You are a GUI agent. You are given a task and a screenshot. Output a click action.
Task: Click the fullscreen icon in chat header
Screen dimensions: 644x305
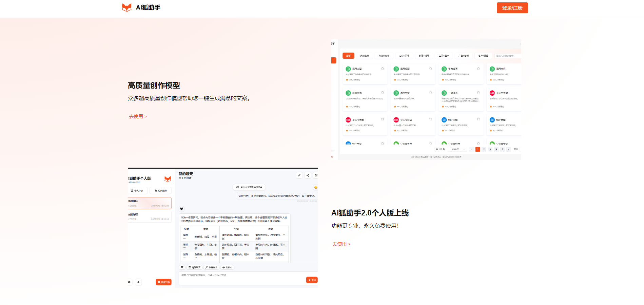316,175
